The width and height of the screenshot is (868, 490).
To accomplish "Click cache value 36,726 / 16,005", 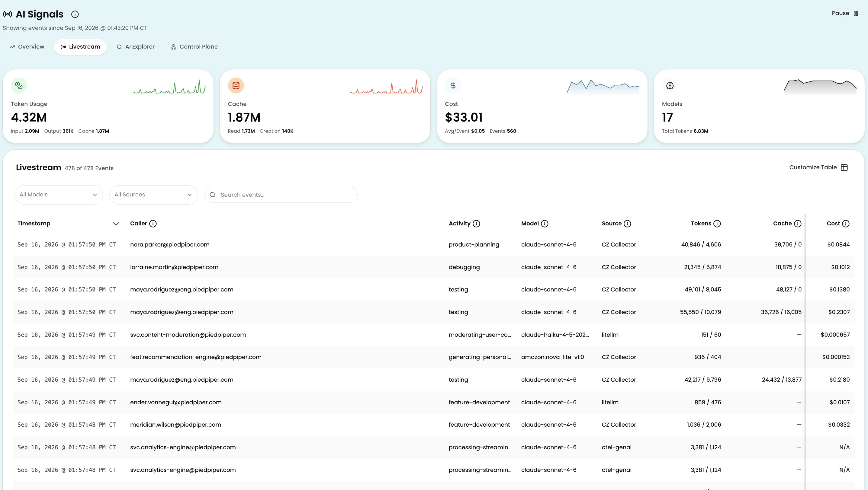I will (x=781, y=312).
